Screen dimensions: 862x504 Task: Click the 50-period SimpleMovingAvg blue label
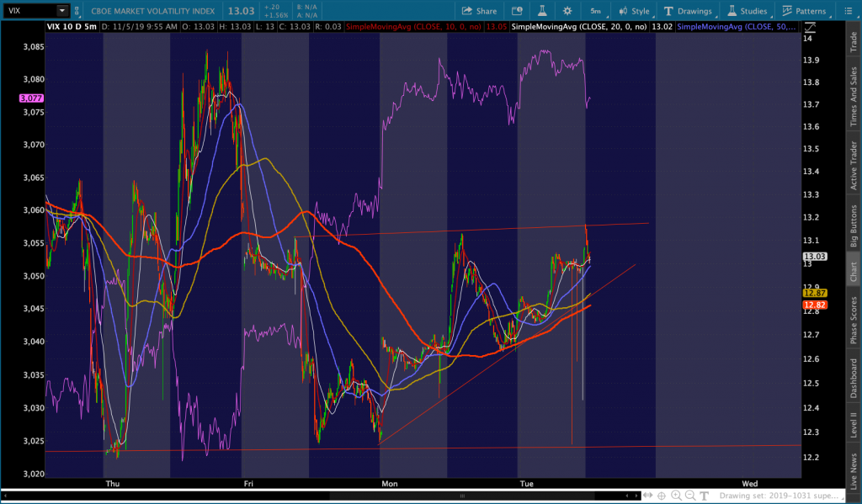tap(736, 26)
